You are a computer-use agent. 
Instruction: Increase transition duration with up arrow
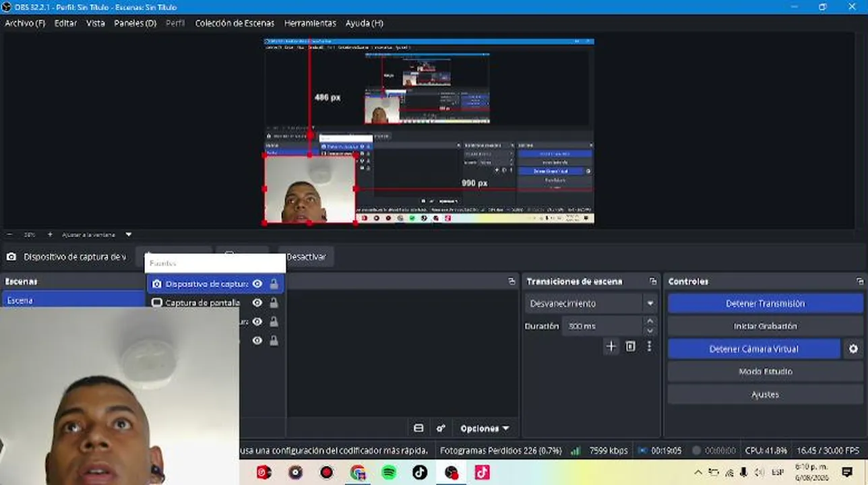(x=650, y=322)
